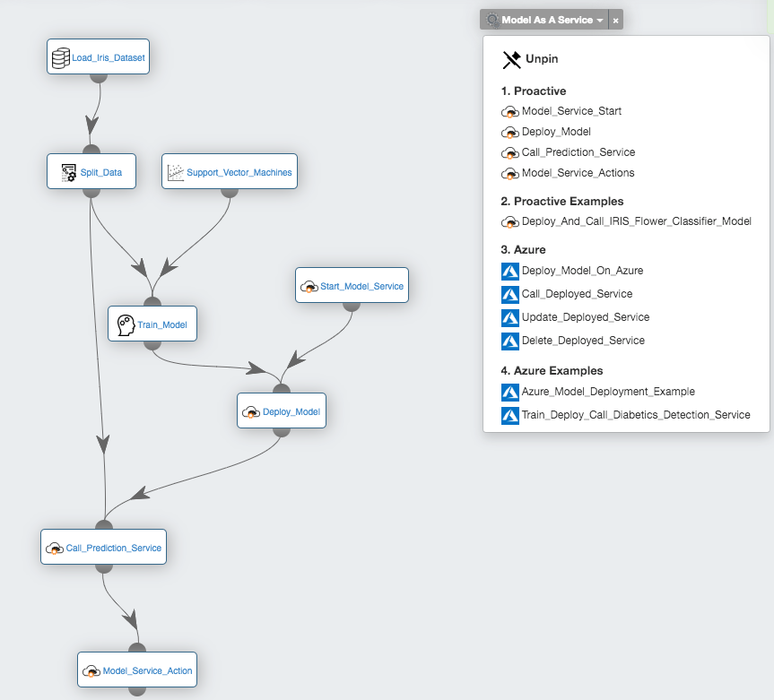
Task: Click output connector below Train_Model
Action: tap(152, 345)
